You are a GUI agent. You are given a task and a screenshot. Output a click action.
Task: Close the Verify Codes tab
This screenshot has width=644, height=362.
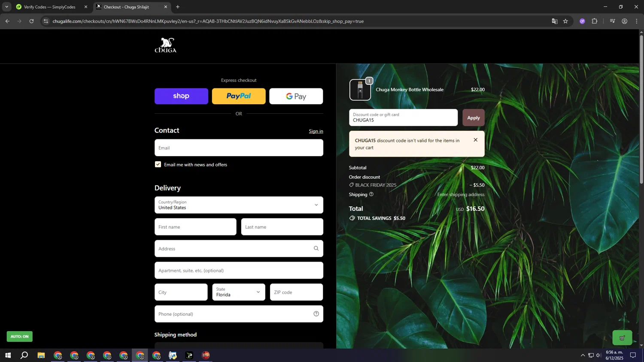[86, 7]
